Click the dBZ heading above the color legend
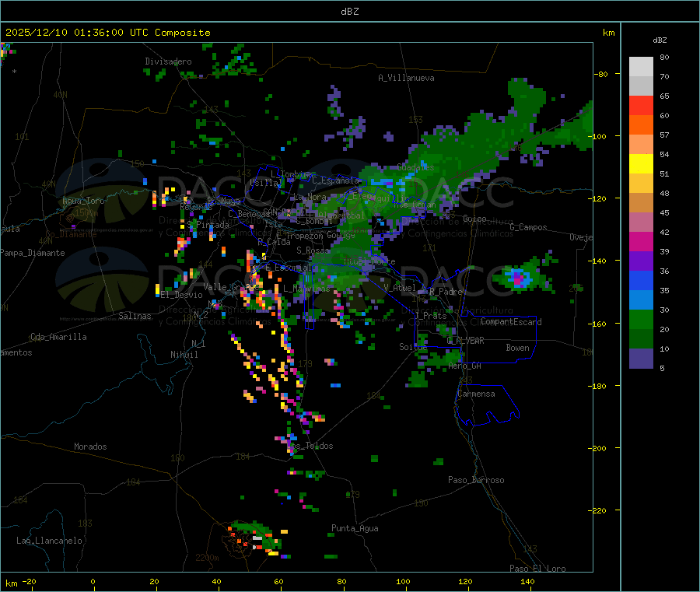This screenshot has width=700, height=592. coord(660,40)
